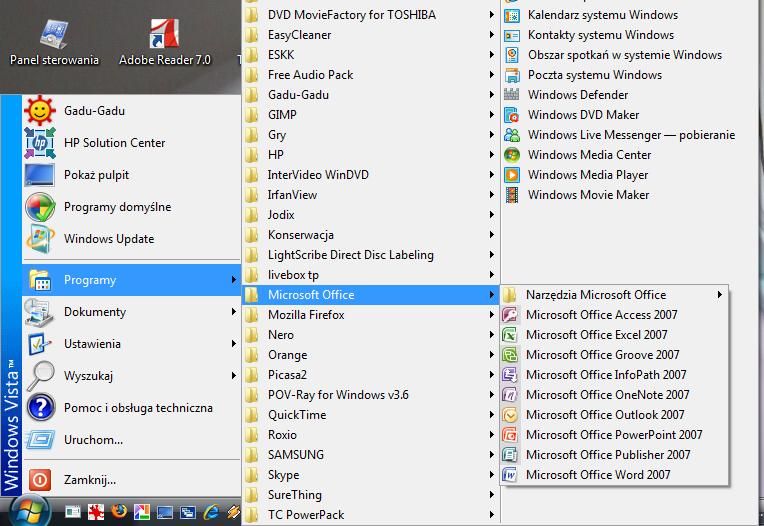Click the Gadu-Gadu sun icon in Start menu
The width and height of the screenshot is (764, 526).
coord(39,111)
